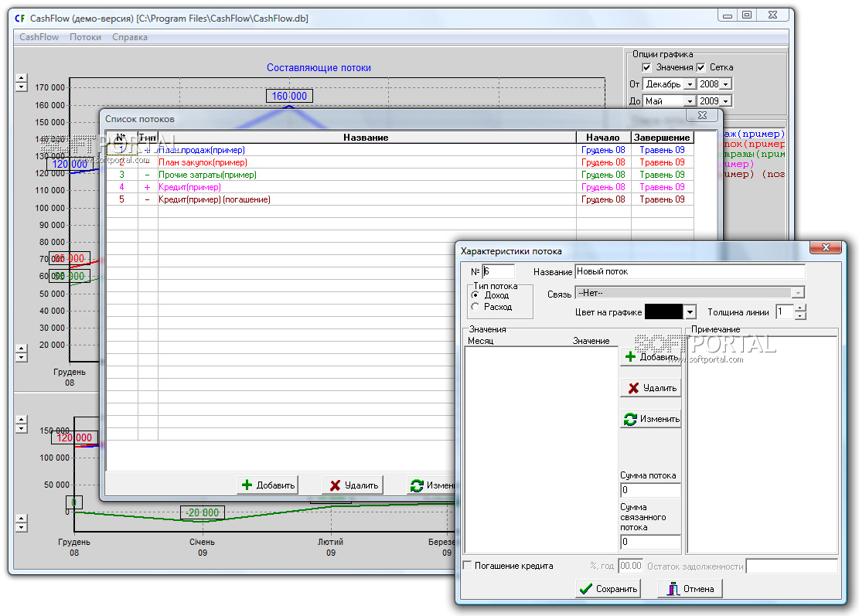The image size is (859, 616).
Task: Click Добавить in Список потоков window
Action: [x=268, y=485]
